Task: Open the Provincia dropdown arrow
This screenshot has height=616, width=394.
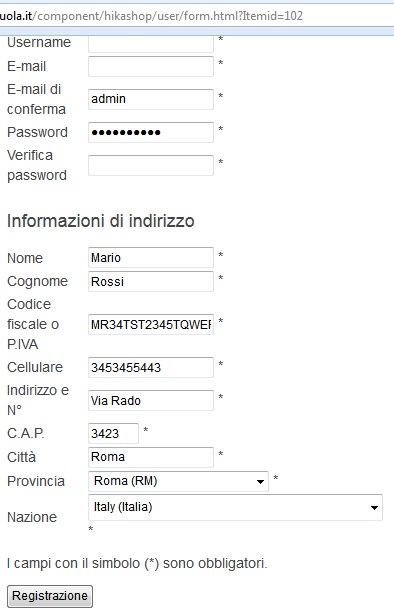Action: (x=260, y=482)
